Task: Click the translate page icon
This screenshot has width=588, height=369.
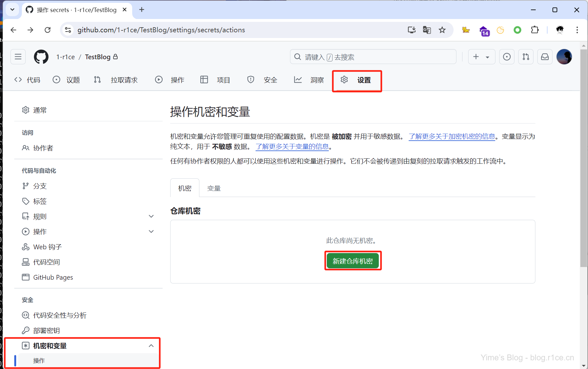Action: pyautogui.click(x=427, y=30)
